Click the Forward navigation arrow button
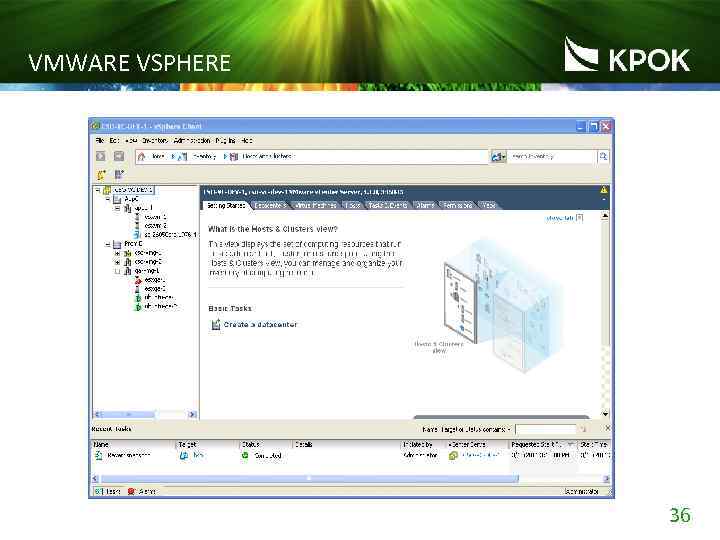The image size is (720, 540). (x=119, y=157)
